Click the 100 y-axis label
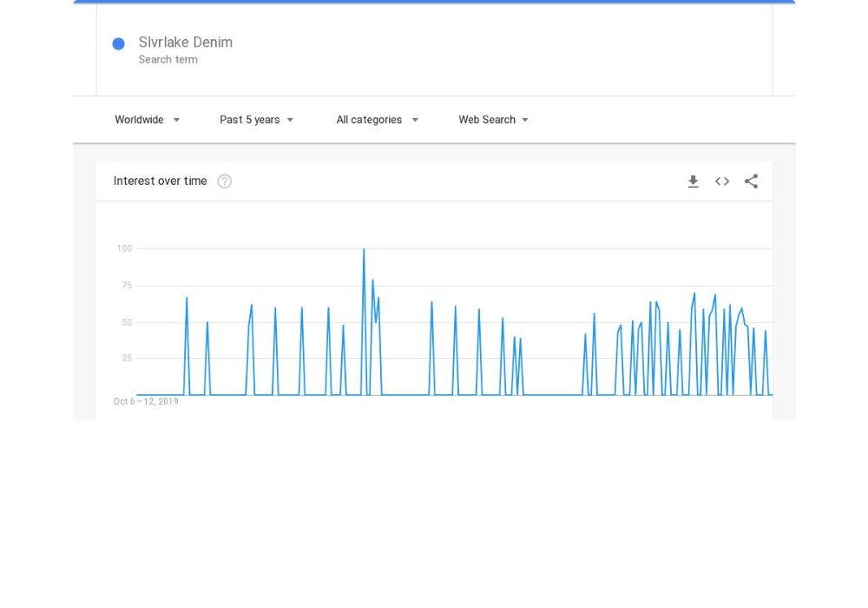Viewport: 868px width, 608px height. (x=124, y=249)
